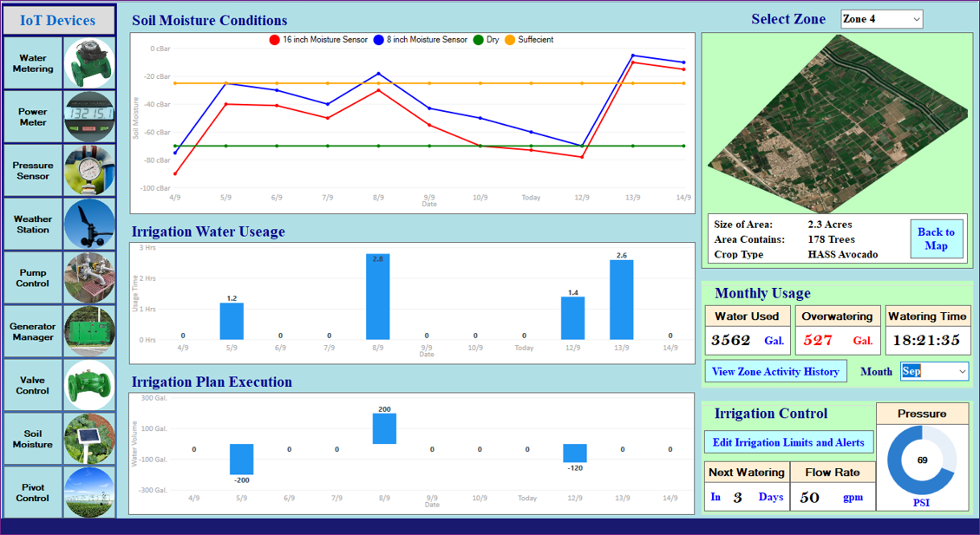Click the Pump Control icon
Screen dimensions: 980x535
(x=89, y=278)
